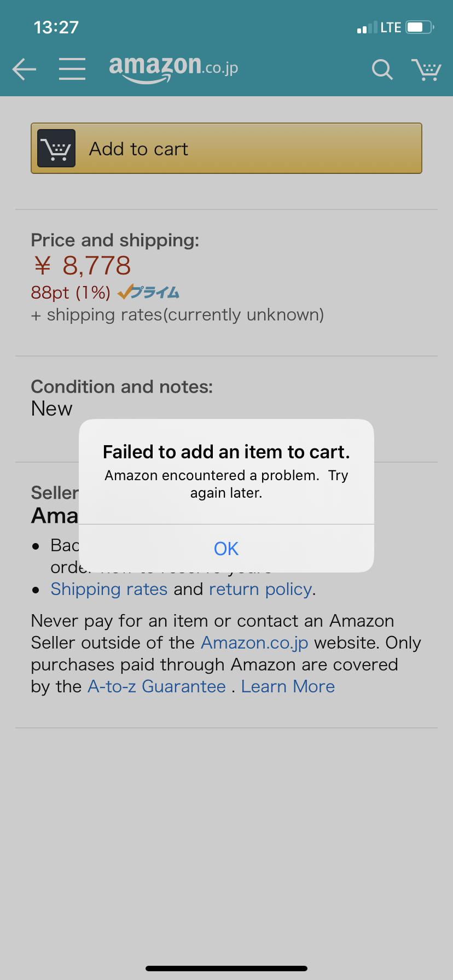The height and width of the screenshot is (980, 453).
Task: Tap the 13:27 clock in status bar
Action: pos(56,27)
